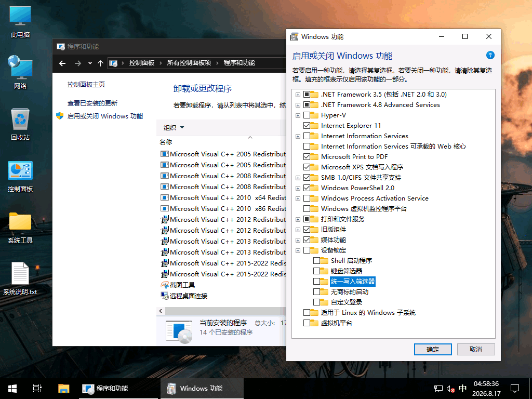This screenshot has width=532, height=399.
Task: Click the back arrow in 程序和功能 window
Action: 62,63
